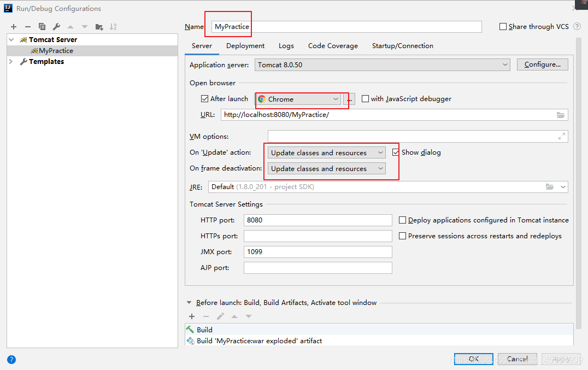The width and height of the screenshot is (588, 370).
Task: Click into the Name input field
Action: (346, 27)
